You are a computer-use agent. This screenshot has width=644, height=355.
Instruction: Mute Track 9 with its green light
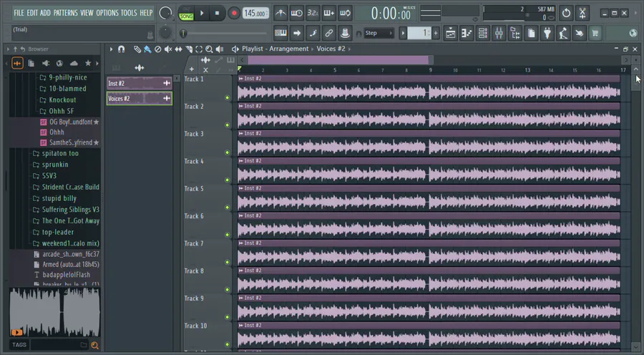227,317
